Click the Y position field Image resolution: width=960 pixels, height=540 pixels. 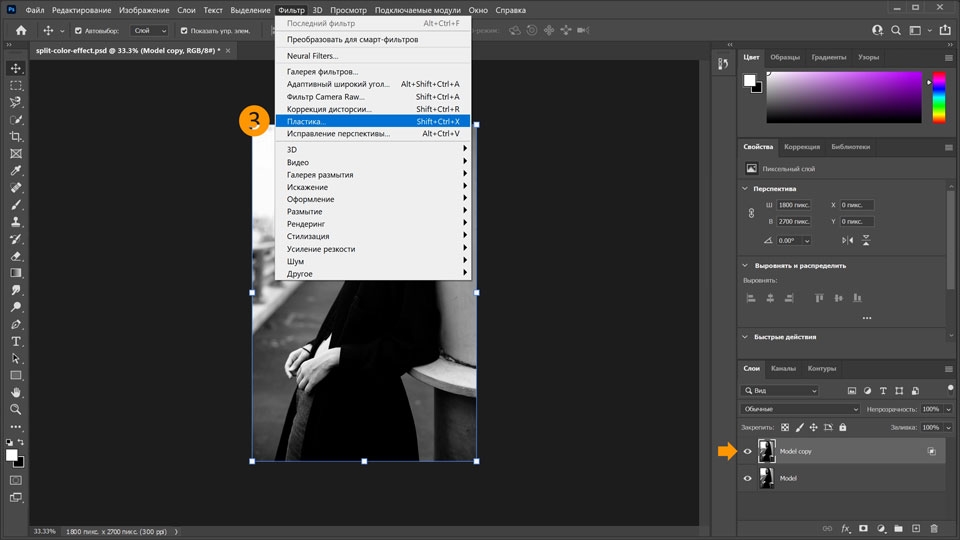click(857, 222)
